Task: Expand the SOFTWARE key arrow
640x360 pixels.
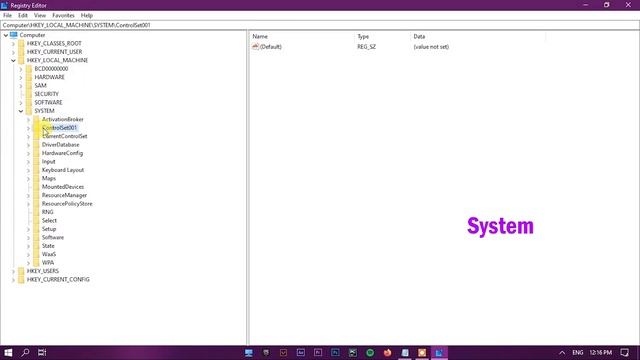Action: tap(21, 102)
